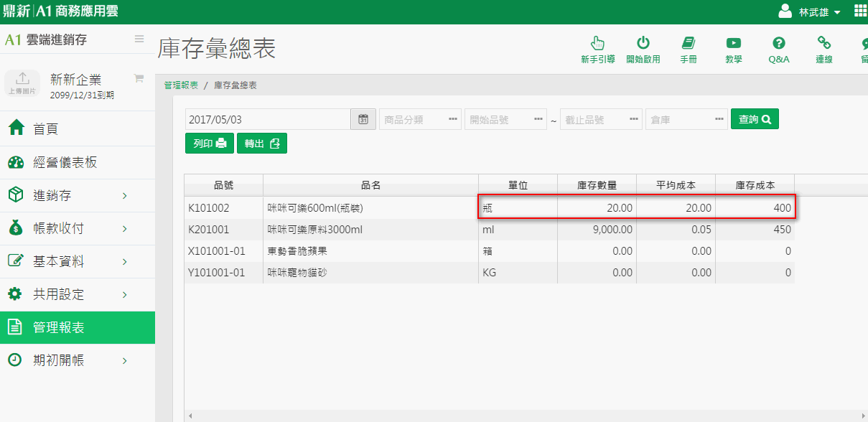Select row Y101001-01
Screen dimensions: 868x422
[x=489, y=273]
